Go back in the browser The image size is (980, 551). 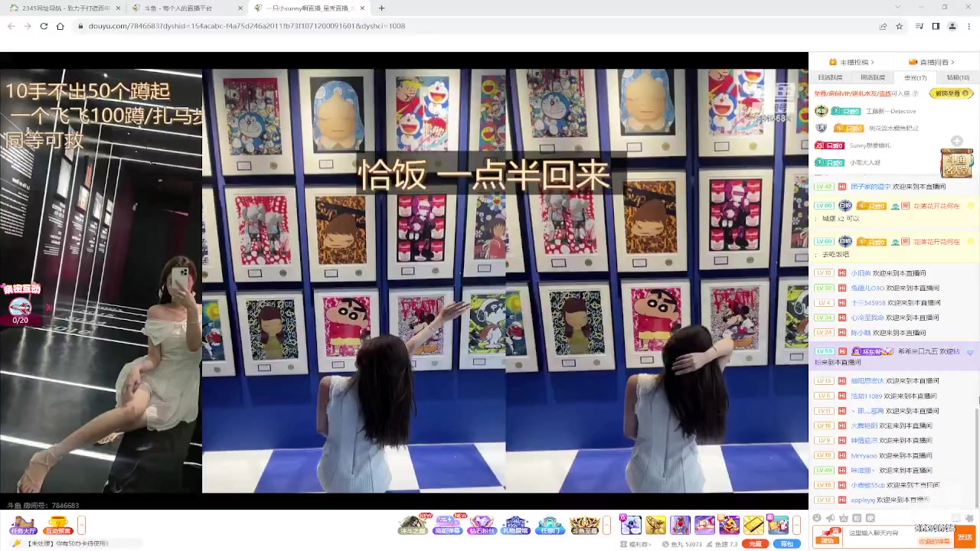(x=11, y=26)
